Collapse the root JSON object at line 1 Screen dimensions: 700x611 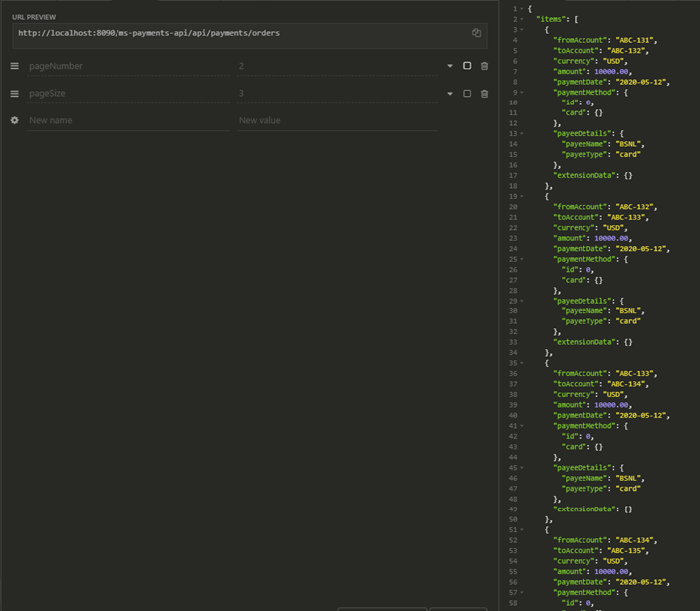(524, 8)
